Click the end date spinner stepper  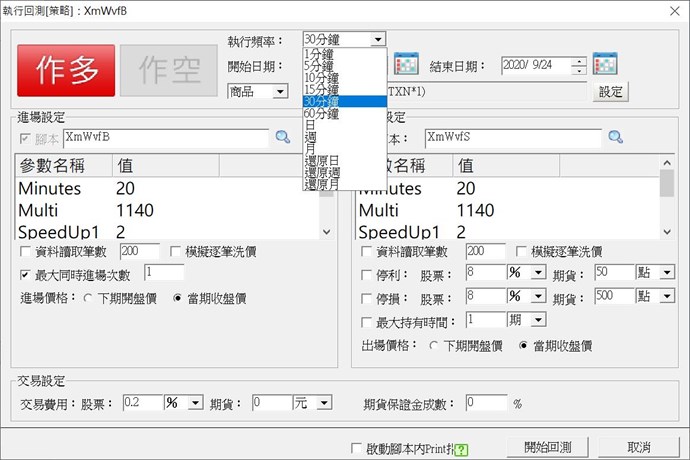click(579, 66)
